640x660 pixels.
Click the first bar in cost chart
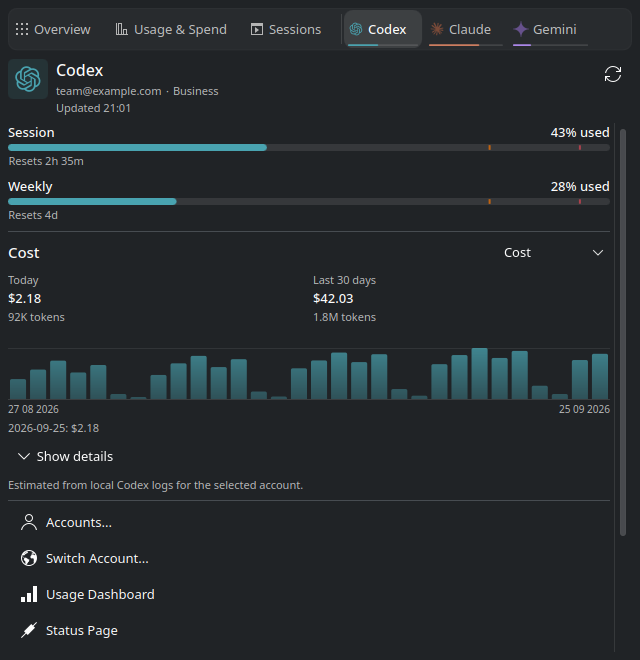pos(18,389)
